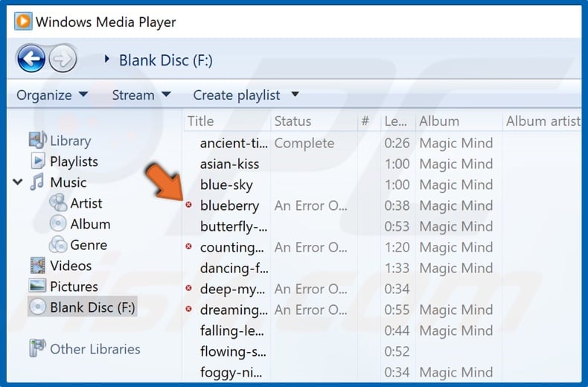Click Create playlist button

(x=237, y=95)
